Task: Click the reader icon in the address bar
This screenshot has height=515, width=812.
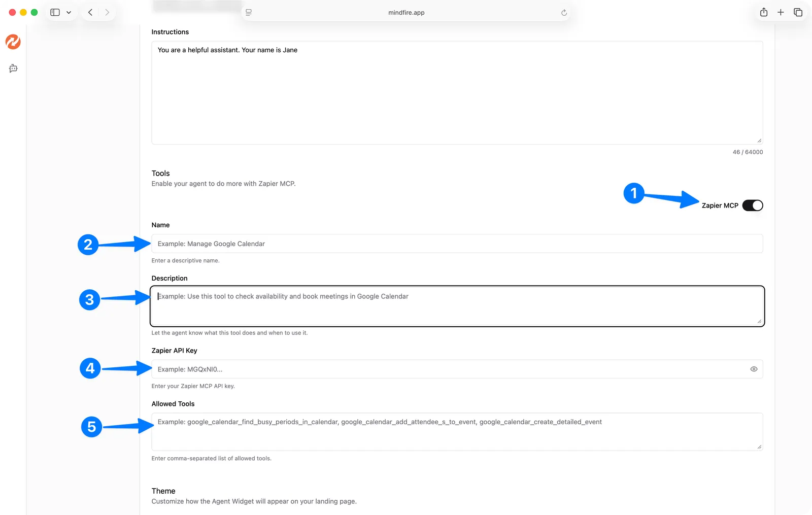Action: 249,13
